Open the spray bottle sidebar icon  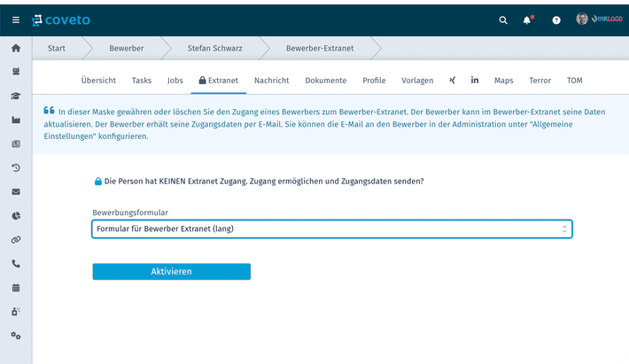pos(16,312)
